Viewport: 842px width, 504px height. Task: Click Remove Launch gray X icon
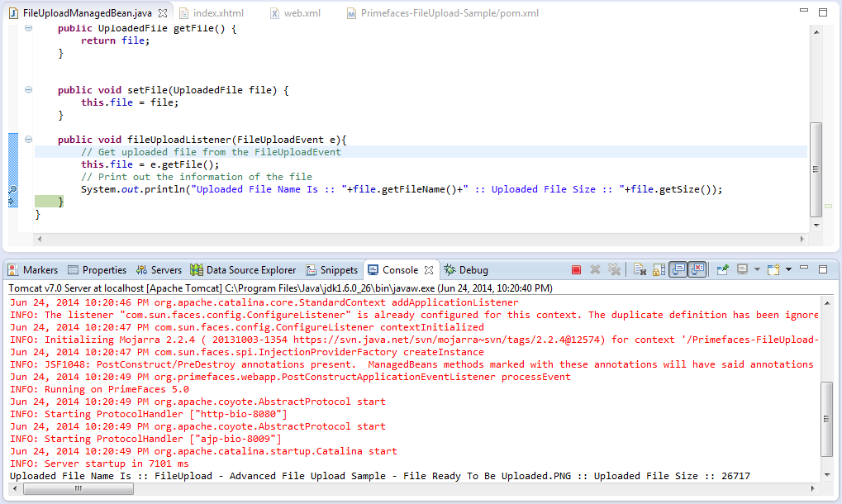(595, 270)
